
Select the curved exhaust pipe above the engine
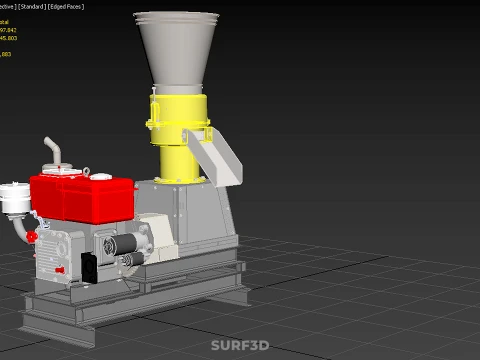(53, 150)
